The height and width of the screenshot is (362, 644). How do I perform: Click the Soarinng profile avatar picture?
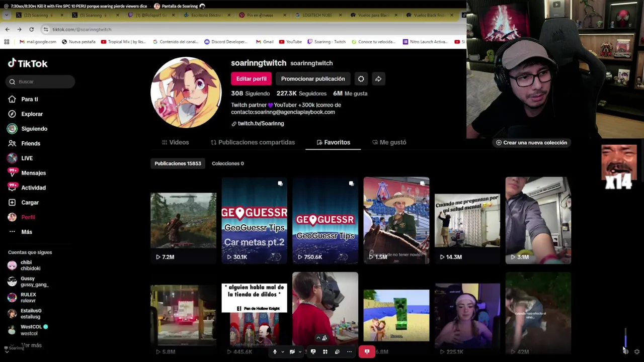click(x=186, y=93)
